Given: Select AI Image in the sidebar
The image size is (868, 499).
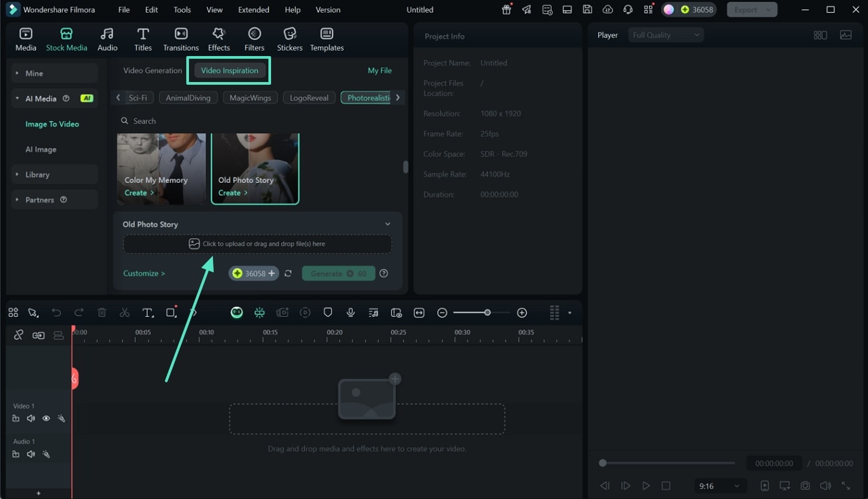Looking at the screenshot, I should click(x=41, y=149).
